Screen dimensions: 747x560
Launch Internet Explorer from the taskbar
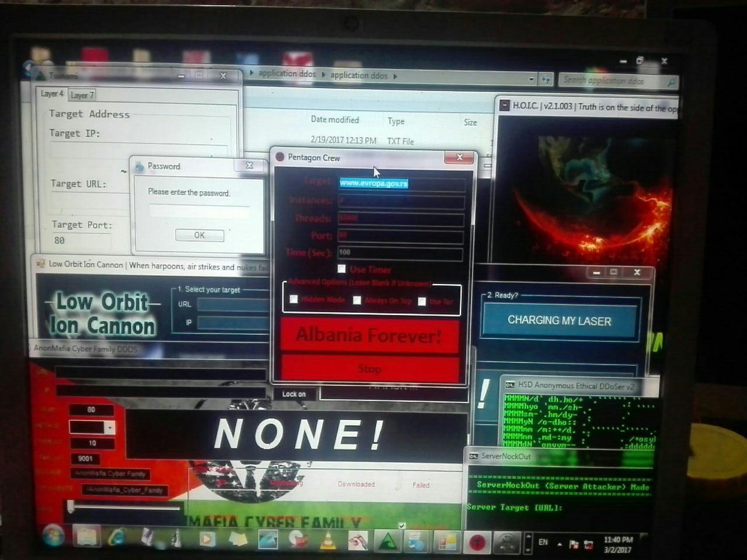click(117, 537)
